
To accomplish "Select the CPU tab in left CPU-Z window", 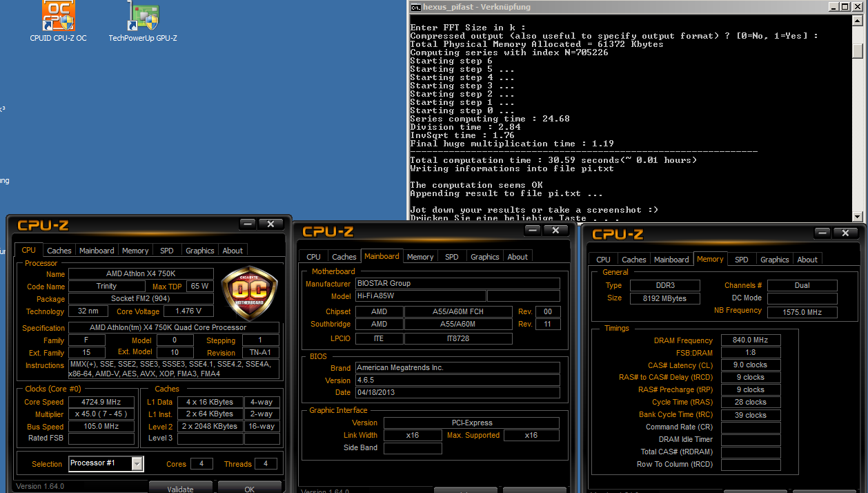I will pyautogui.click(x=29, y=250).
